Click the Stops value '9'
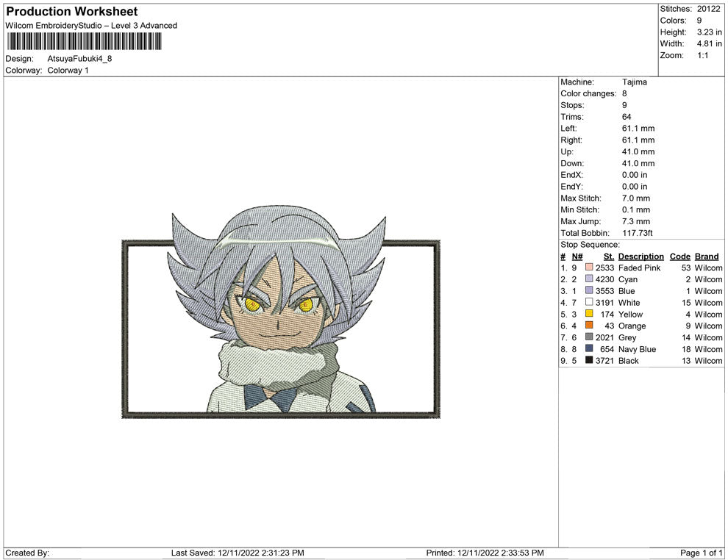 coord(624,105)
